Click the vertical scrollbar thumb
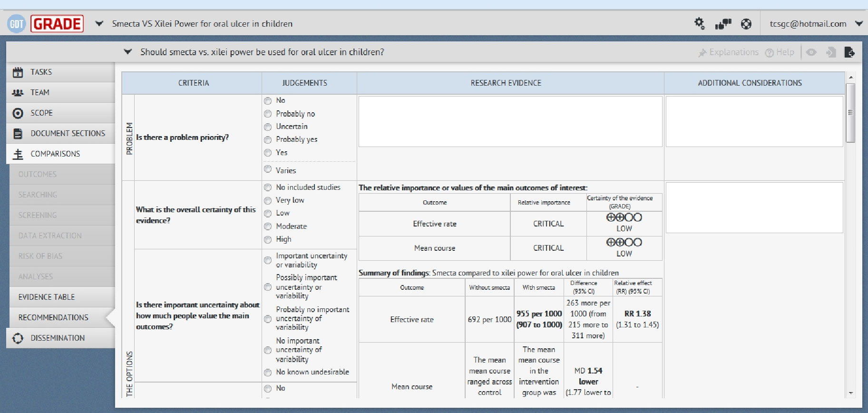The height and width of the screenshot is (413, 868). [851, 113]
